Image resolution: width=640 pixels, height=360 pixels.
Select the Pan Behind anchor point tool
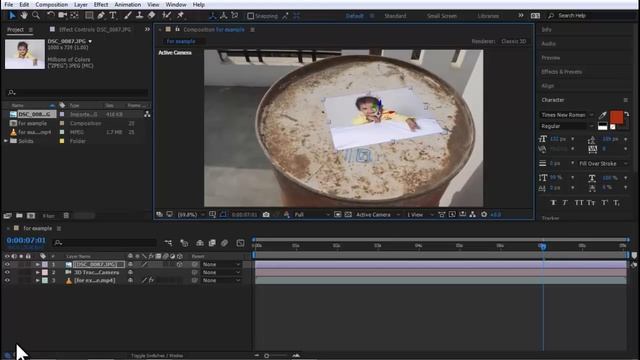pyautogui.click(x=75, y=16)
